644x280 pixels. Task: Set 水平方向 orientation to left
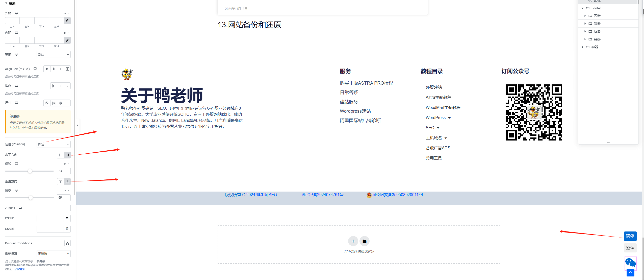[x=61, y=155]
